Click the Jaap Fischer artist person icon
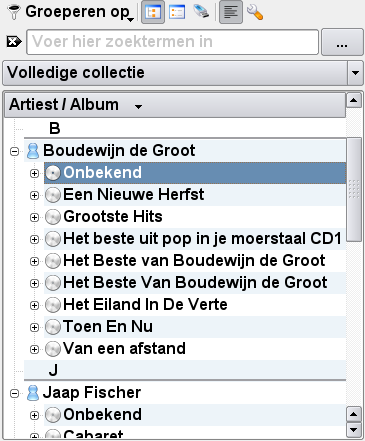Screen dimensions: 365x441 pyautogui.click(x=33, y=393)
